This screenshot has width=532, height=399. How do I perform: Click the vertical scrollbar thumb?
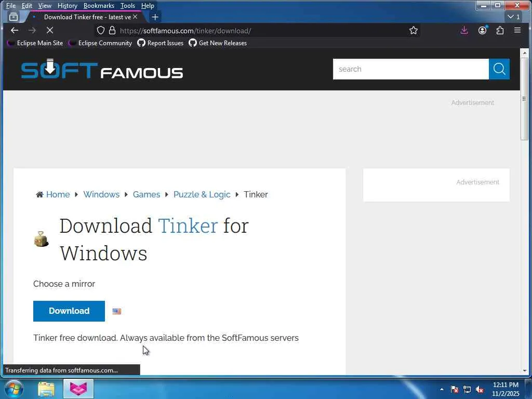[525, 98]
